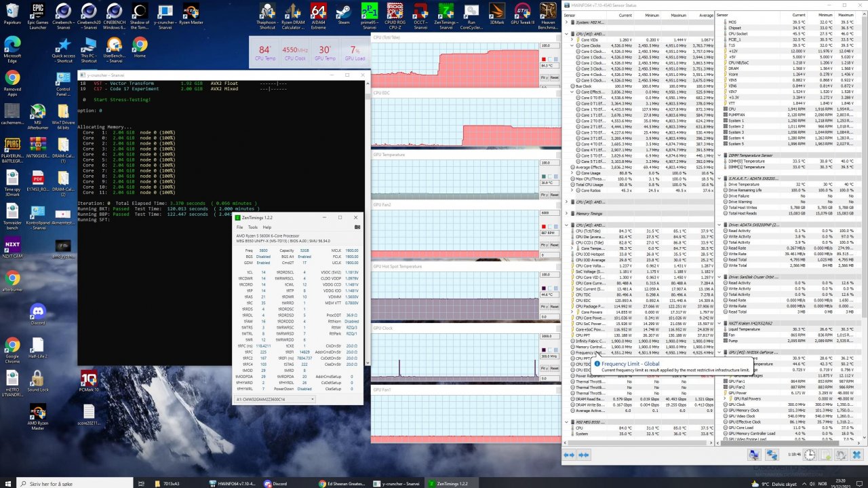
Task: Click HWiNFO expand columns arrows icon
Action: tap(569, 455)
